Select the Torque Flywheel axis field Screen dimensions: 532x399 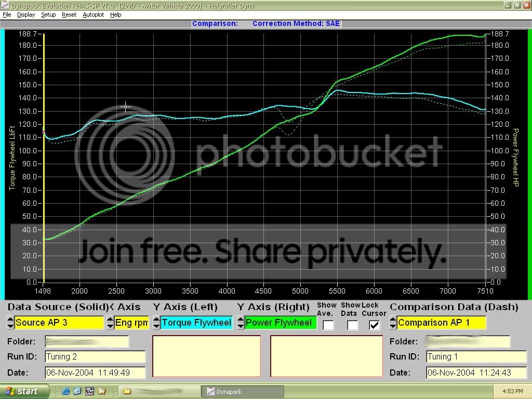click(x=196, y=322)
